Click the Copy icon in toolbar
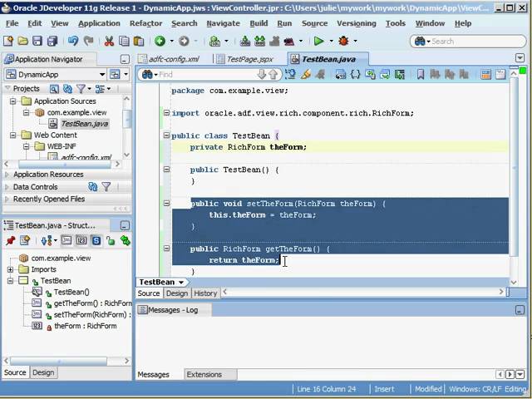 [124, 41]
